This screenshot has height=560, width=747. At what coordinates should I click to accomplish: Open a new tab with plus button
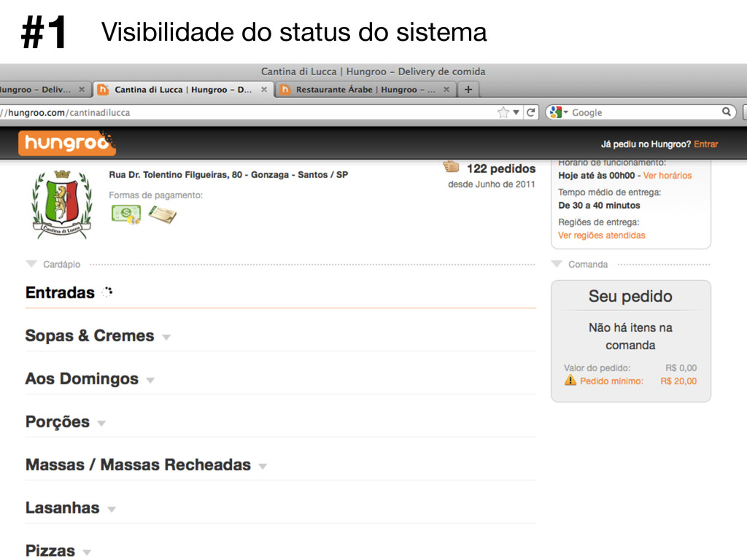click(x=468, y=90)
